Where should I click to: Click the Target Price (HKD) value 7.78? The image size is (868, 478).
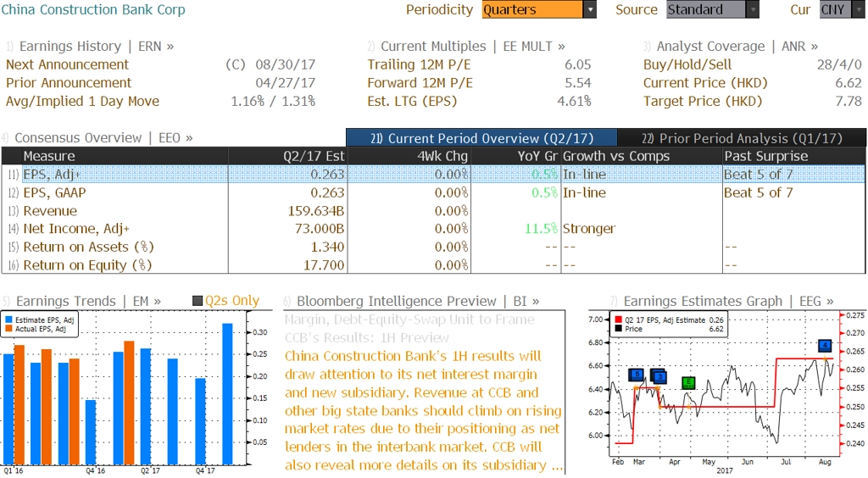pyautogui.click(x=848, y=101)
